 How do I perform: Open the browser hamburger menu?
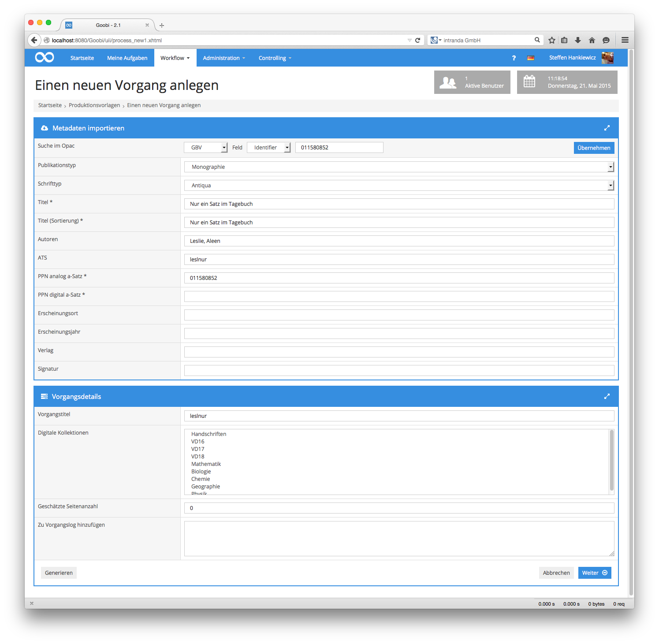point(625,40)
